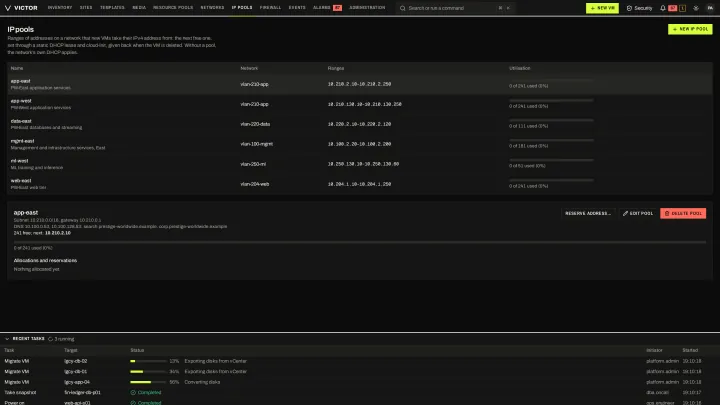Click range 10.220.2.10-10.220.2.120

[x=359, y=124]
